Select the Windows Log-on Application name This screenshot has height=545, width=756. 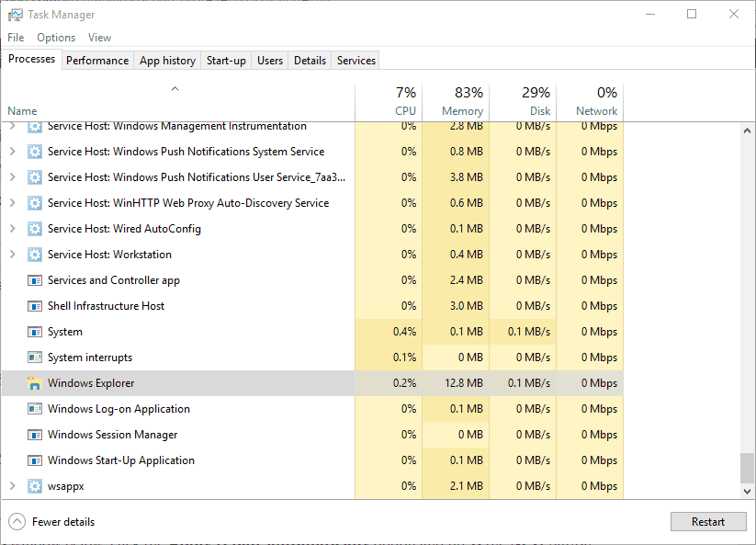(x=118, y=409)
